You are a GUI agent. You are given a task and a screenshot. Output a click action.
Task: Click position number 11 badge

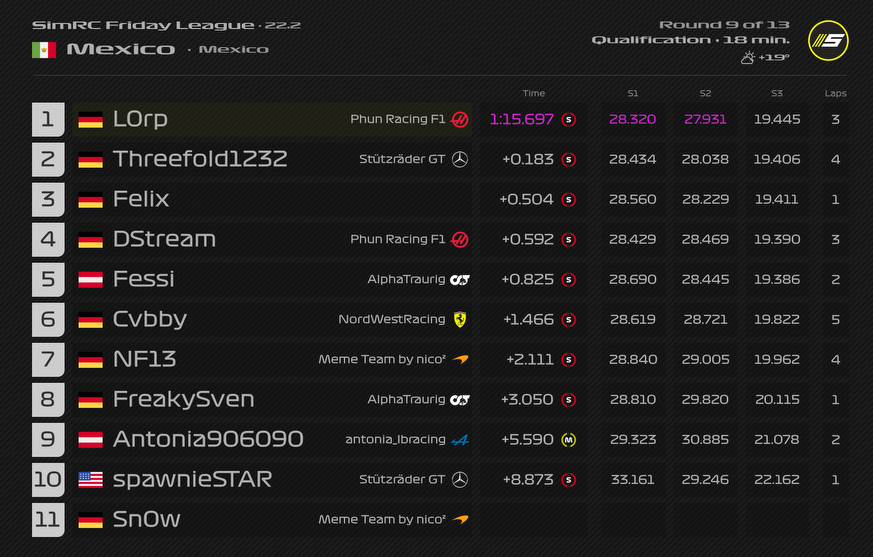point(48,519)
